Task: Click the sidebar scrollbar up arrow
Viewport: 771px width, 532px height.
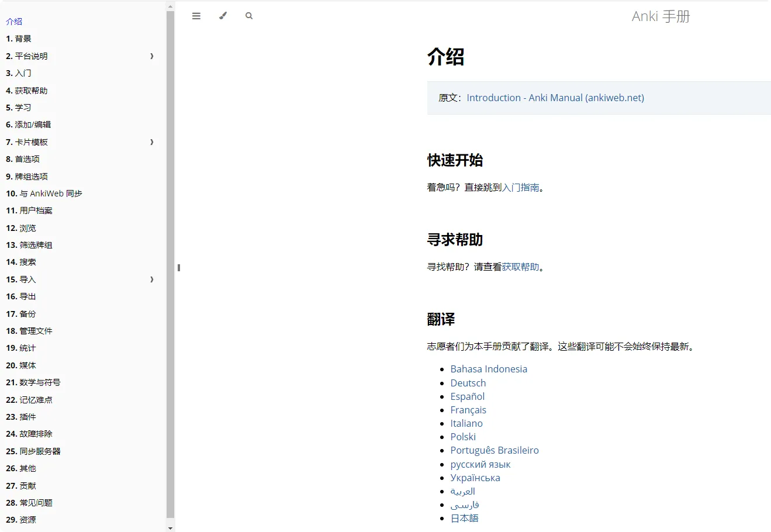Action: (x=171, y=6)
